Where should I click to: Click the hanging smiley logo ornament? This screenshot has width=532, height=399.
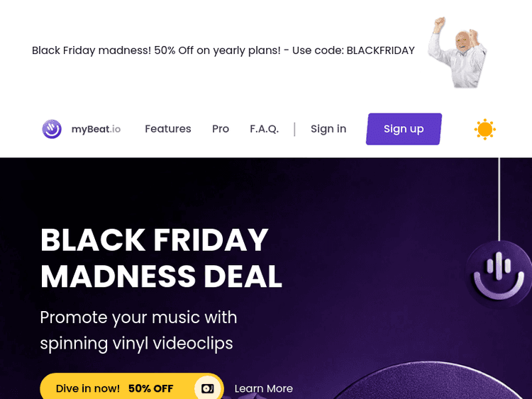click(498, 273)
